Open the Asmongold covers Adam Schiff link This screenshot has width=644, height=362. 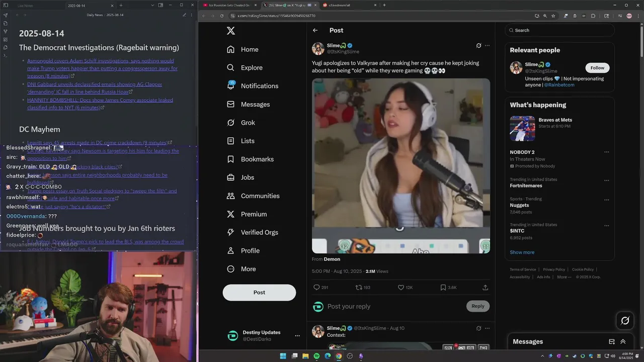[102, 68]
